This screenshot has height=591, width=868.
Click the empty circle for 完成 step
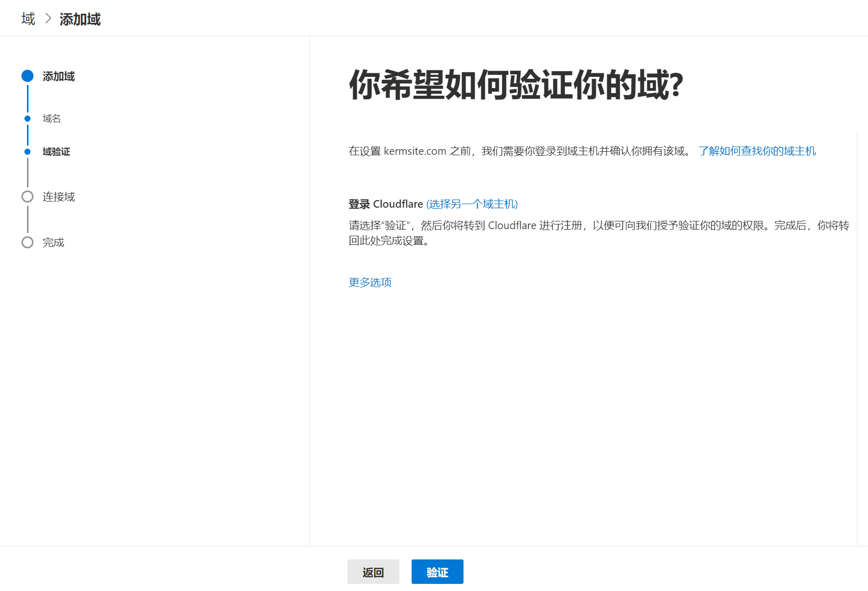27,242
